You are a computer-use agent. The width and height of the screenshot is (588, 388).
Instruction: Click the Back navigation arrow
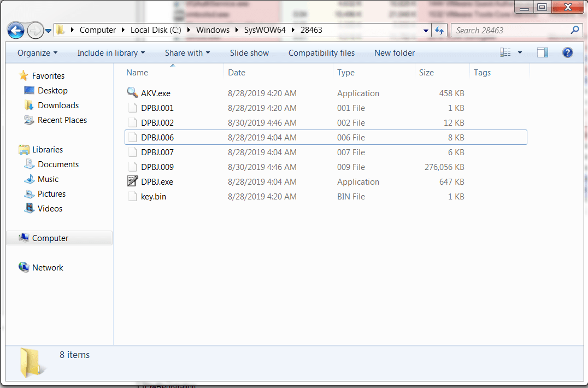pos(16,30)
